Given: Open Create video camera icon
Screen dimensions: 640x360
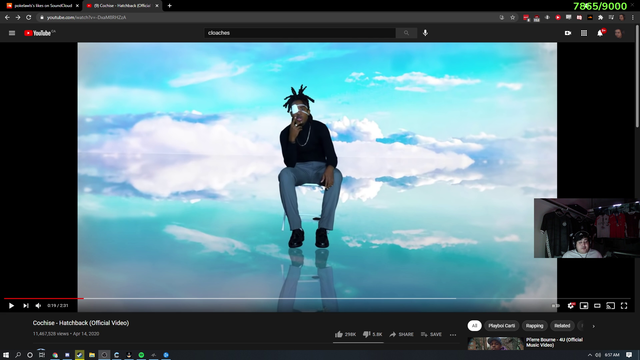Looking at the screenshot, I should click(x=568, y=33).
